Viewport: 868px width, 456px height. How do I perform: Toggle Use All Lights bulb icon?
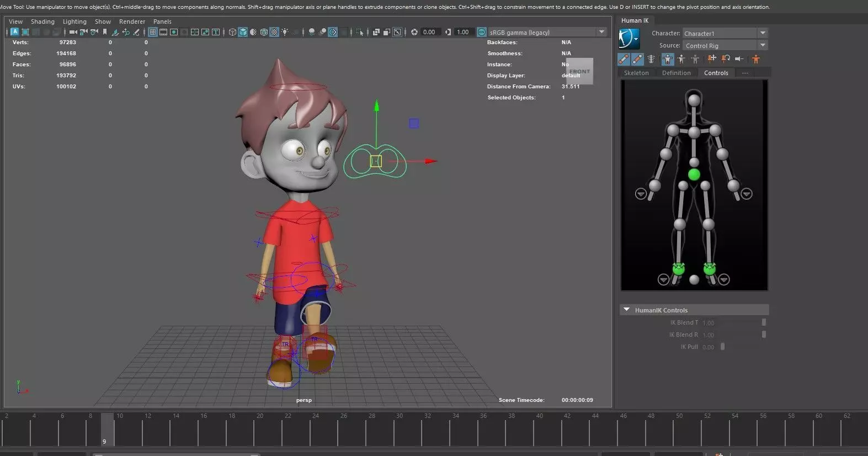[x=285, y=32]
